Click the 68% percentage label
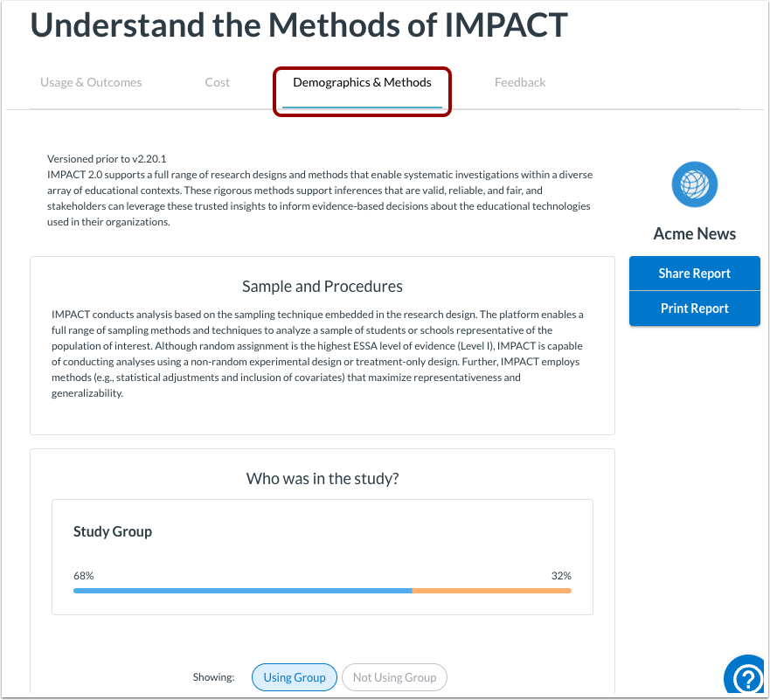The width and height of the screenshot is (770, 700). coord(84,576)
